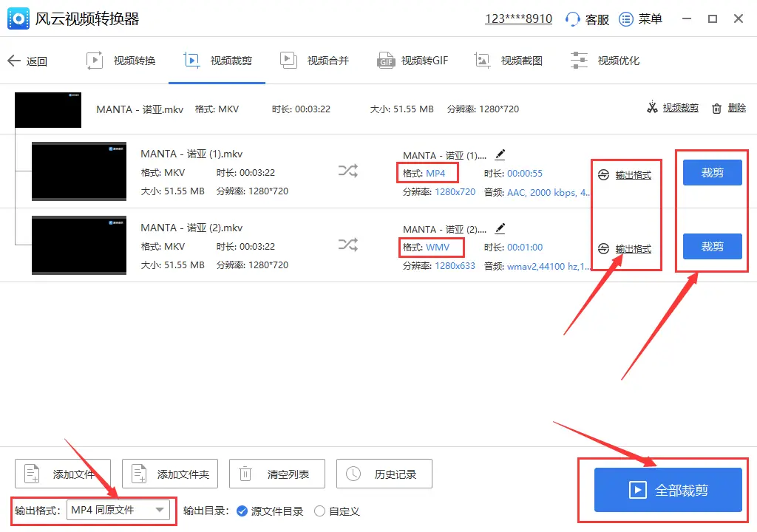Click file name MANTA - 诺亚.mkv
The width and height of the screenshot is (757, 532).
(140, 109)
